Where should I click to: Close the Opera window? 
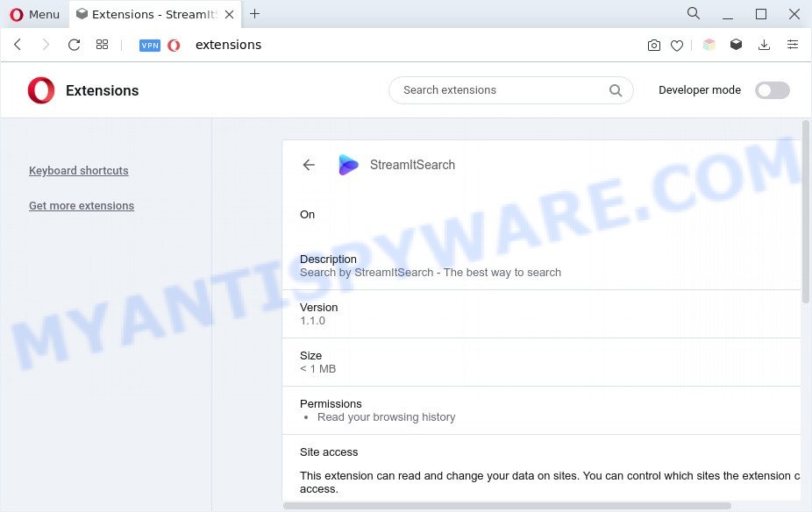pos(794,14)
